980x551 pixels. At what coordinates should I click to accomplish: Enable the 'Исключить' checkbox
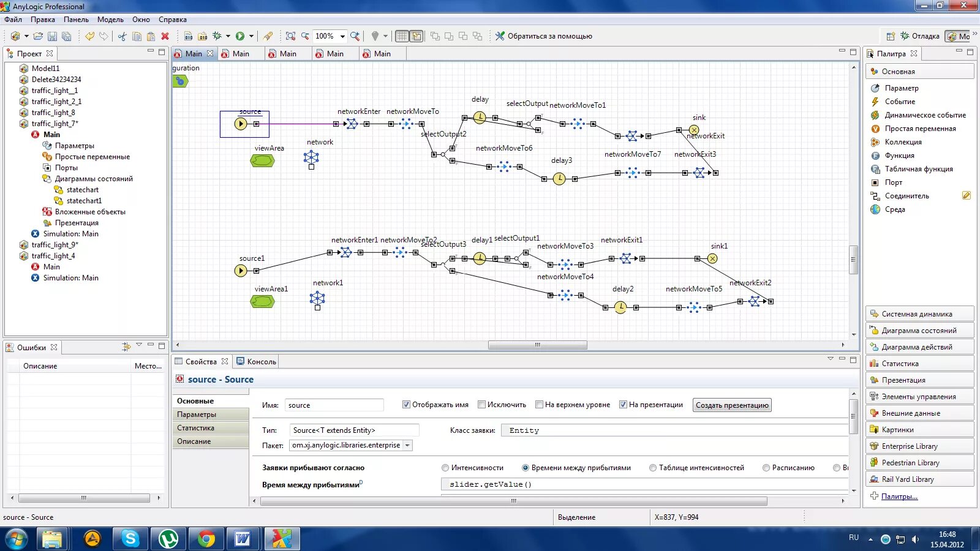[481, 405]
